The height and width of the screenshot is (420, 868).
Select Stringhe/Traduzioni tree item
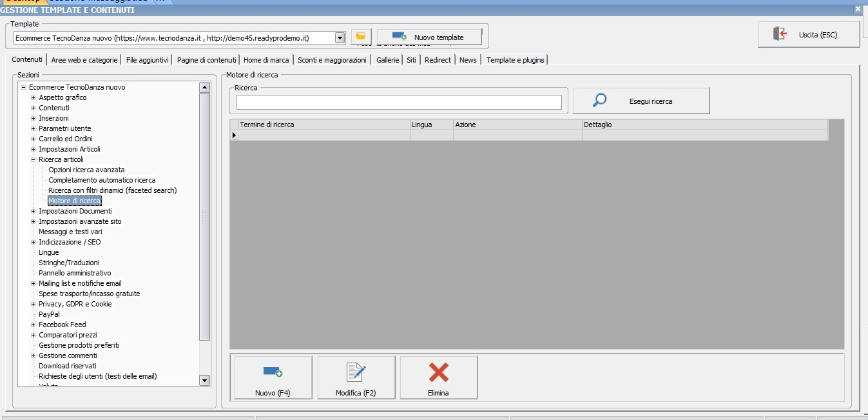[x=69, y=263]
